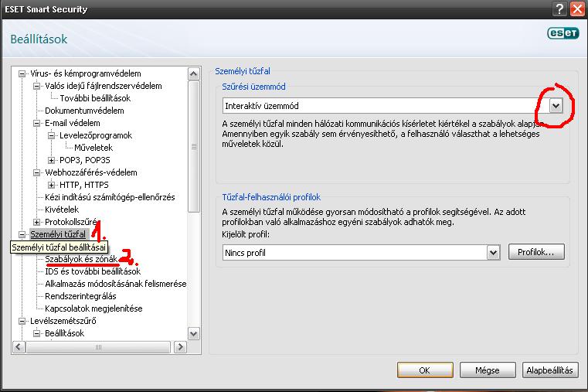The width and height of the screenshot is (588, 392).
Task: Collapse the Levélszemétszűrő node
Action: 22,322
